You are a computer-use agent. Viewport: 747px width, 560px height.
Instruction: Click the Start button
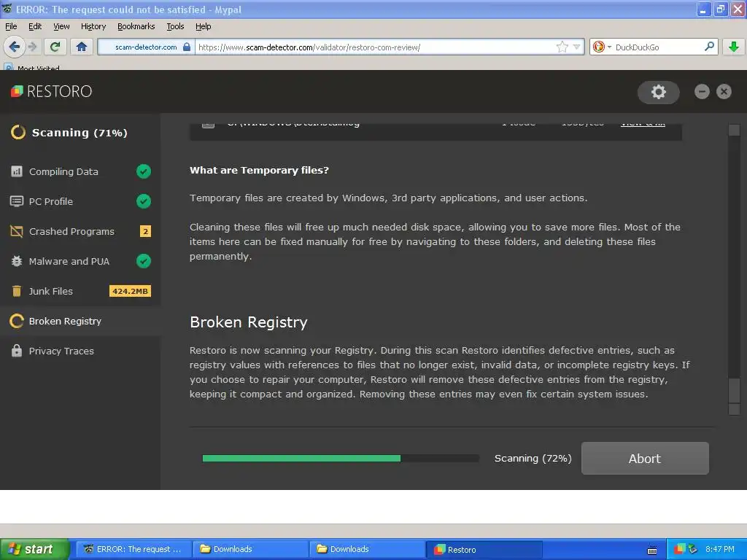pyautogui.click(x=34, y=549)
